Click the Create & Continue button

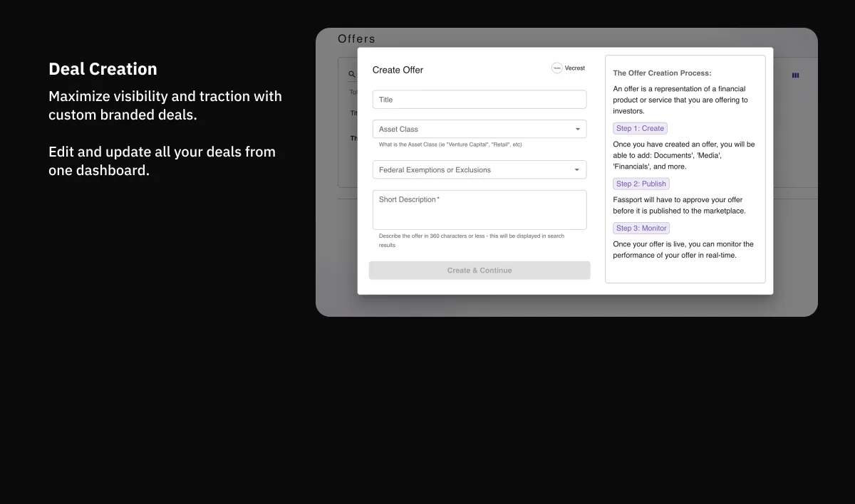click(x=480, y=271)
